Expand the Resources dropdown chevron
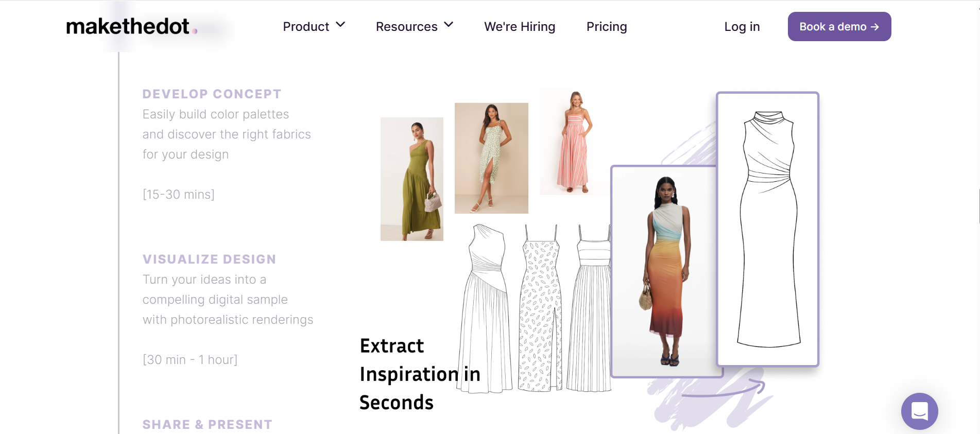 pyautogui.click(x=449, y=25)
